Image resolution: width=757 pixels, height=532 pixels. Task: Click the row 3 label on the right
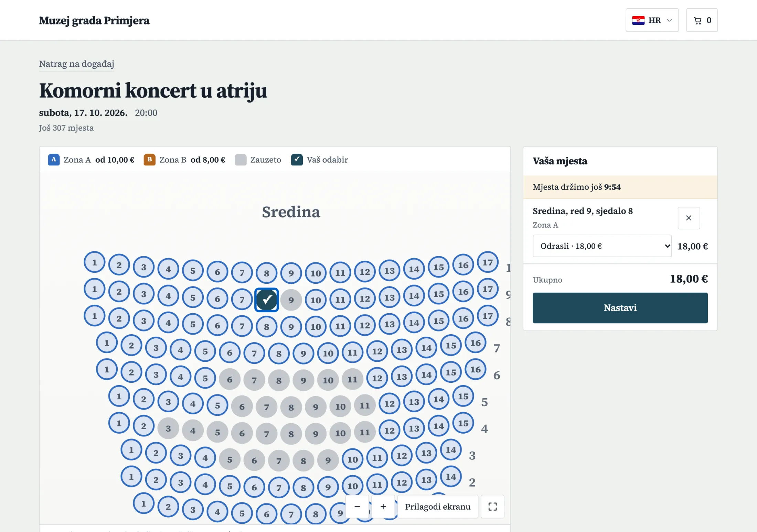[472, 456]
